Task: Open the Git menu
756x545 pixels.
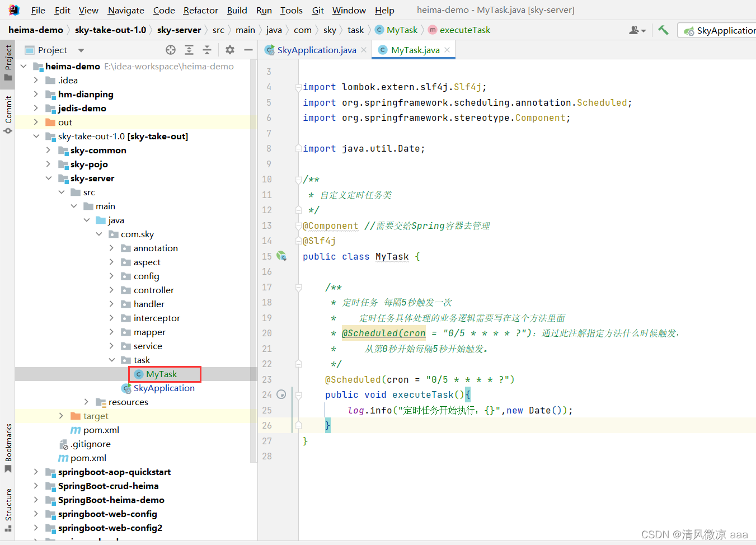Action: click(318, 10)
